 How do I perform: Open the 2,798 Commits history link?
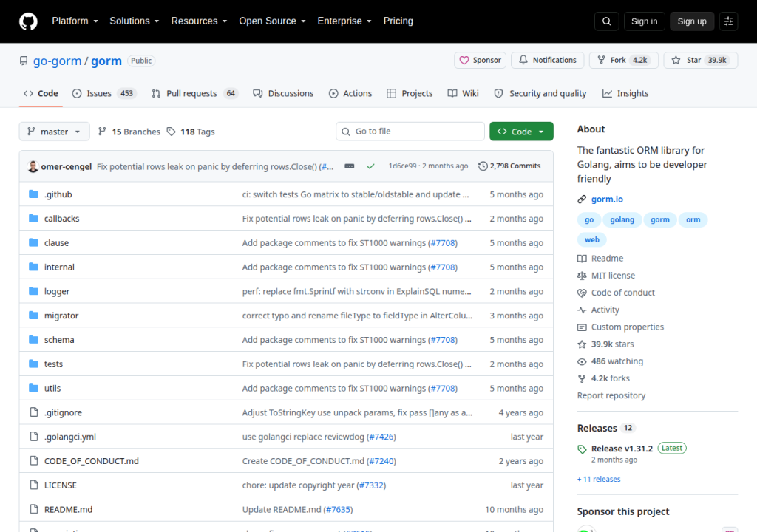coord(509,166)
